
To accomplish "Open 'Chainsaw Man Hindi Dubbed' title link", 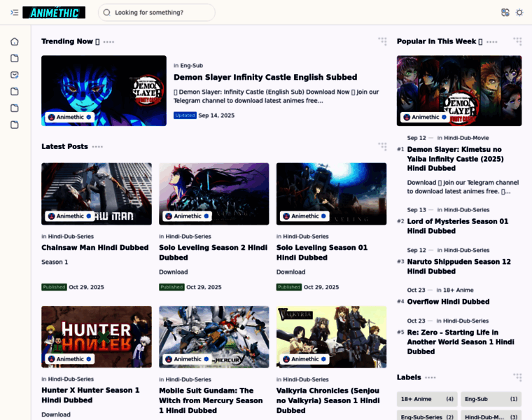I will pos(95,248).
